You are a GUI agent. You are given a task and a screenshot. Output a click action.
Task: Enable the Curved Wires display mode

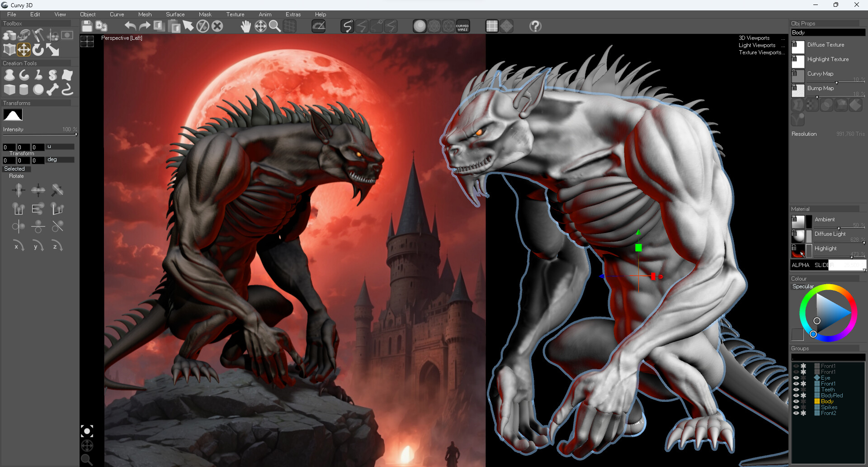point(462,27)
